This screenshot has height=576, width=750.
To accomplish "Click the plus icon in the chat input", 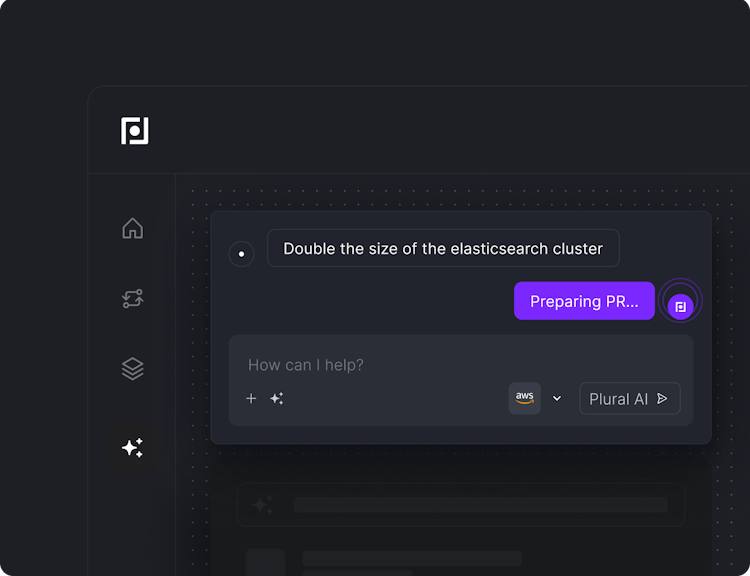I will tap(251, 398).
